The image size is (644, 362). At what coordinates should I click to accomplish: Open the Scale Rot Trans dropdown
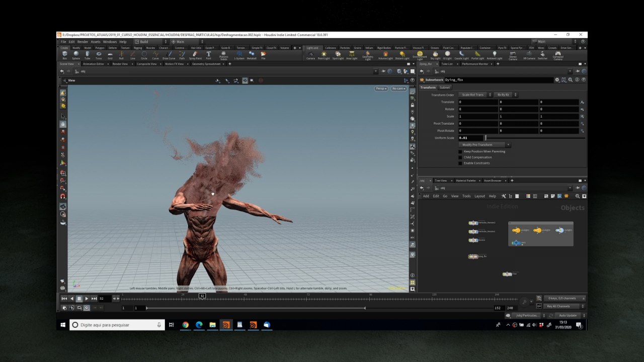tap(474, 95)
